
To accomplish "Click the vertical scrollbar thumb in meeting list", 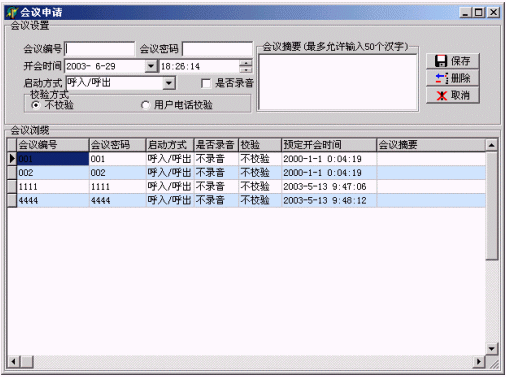I will (491, 205).
